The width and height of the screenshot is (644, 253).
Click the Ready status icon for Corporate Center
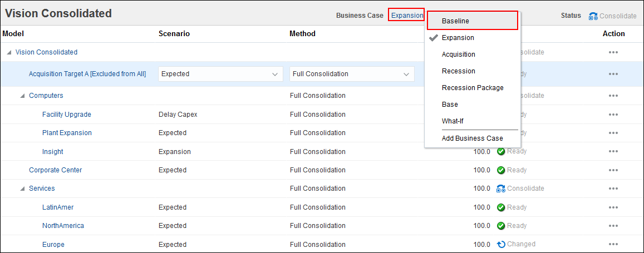501,170
